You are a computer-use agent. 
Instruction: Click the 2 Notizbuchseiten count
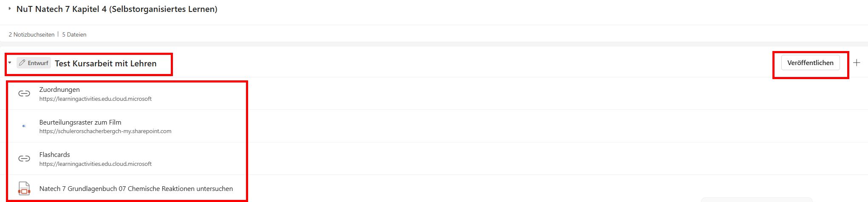click(31, 34)
